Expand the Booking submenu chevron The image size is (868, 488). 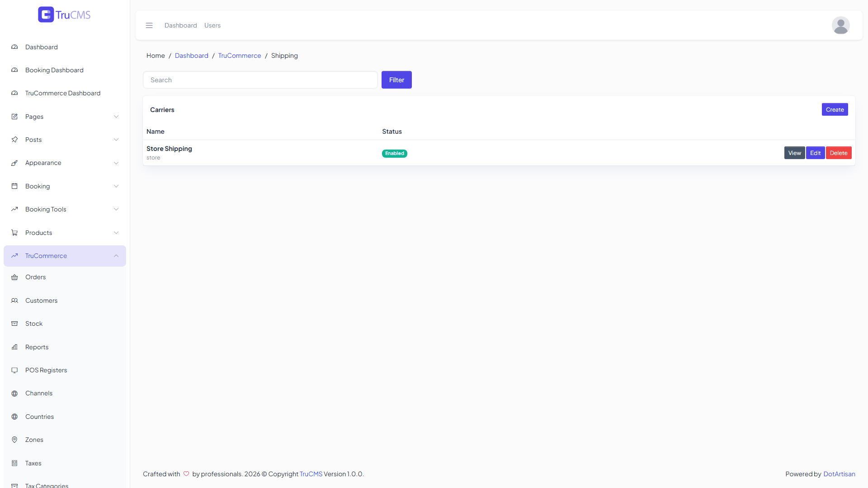pyautogui.click(x=116, y=186)
